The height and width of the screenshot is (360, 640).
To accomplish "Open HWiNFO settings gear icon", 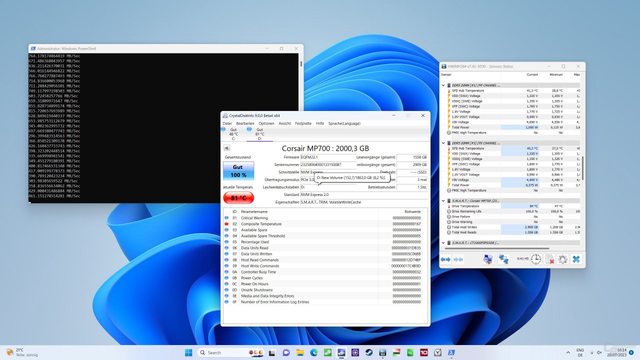I will point(563,259).
